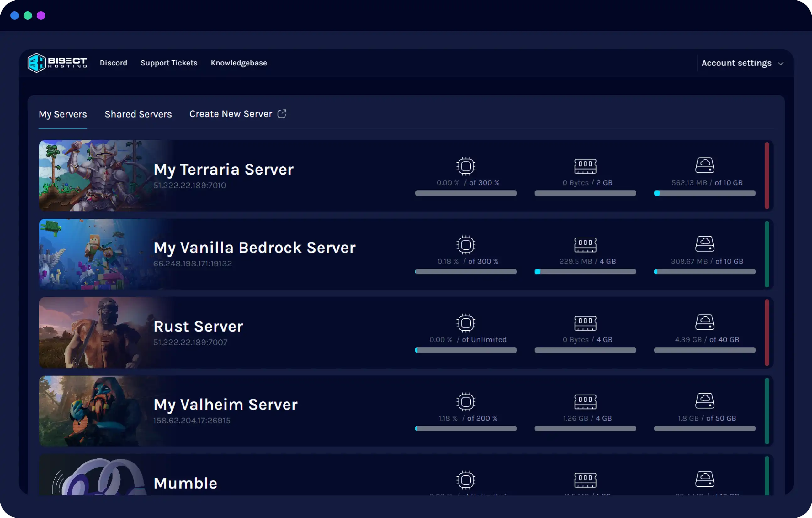Click external link icon beside Create New Server
The image size is (812, 518).
282,114
